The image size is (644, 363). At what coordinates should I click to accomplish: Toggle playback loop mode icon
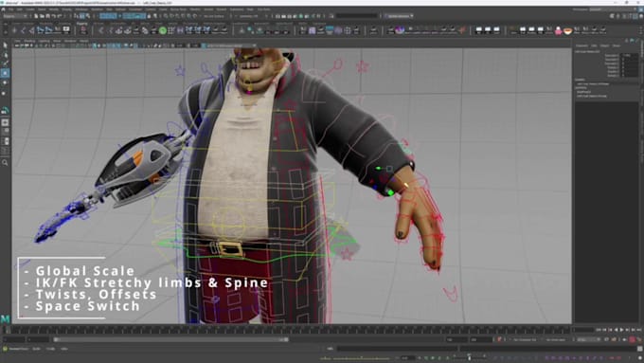pos(607,339)
